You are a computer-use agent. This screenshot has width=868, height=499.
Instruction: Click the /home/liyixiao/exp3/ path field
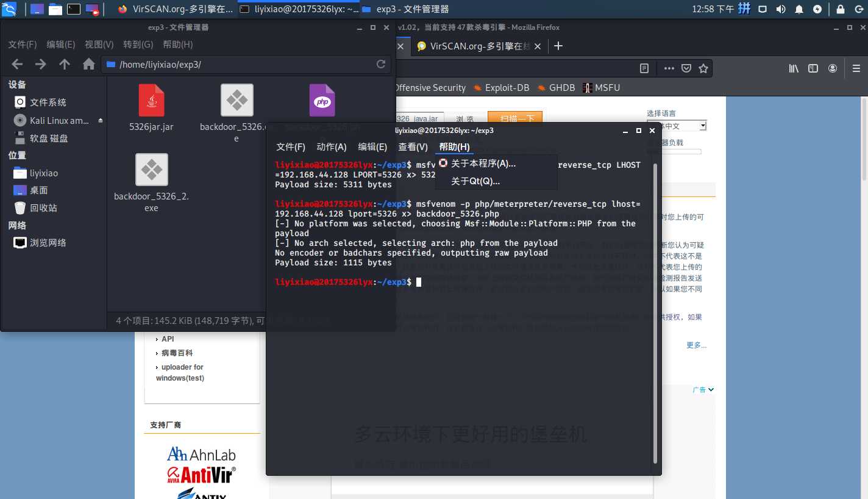coord(246,64)
